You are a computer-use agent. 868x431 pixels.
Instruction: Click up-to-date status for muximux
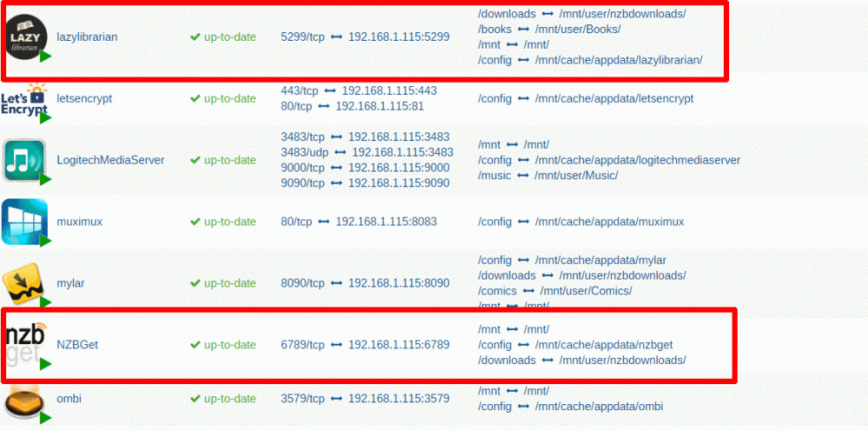[x=223, y=222]
